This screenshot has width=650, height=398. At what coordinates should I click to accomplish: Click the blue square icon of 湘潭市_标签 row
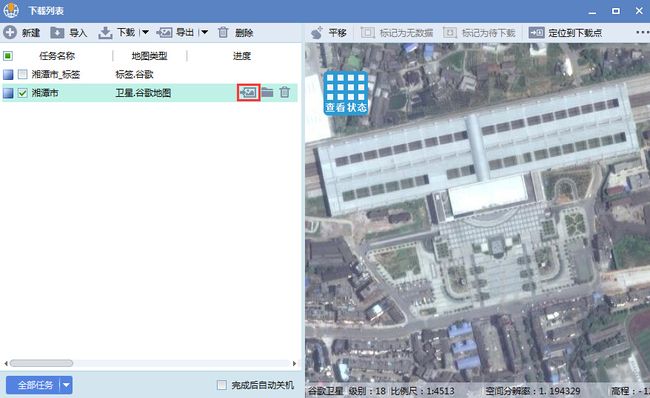8,75
